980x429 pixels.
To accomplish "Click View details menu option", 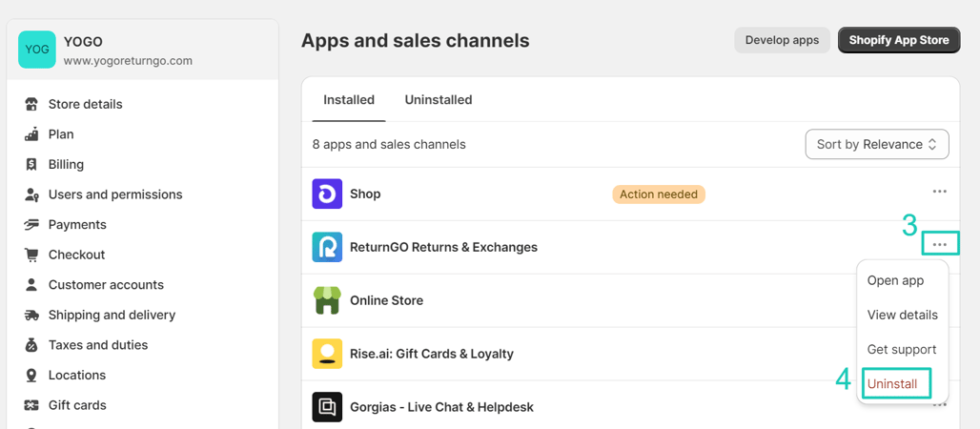I will [x=902, y=315].
